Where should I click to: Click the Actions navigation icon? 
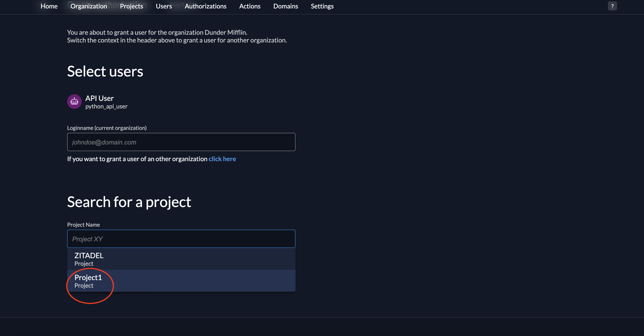(x=250, y=6)
